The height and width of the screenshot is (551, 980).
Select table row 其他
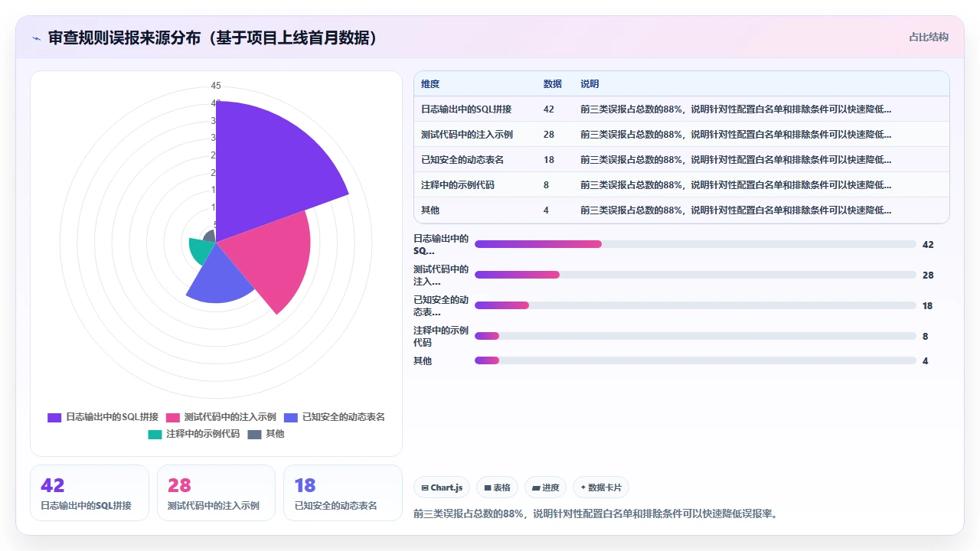coord(681,210)
